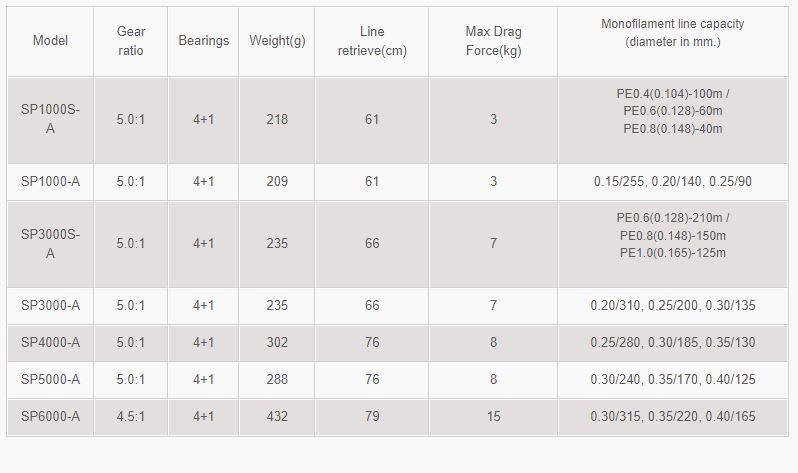Click the 4.5:1 gear ratio value
The width and height of the screenshot is (798, 473).
[x=131, y=417]
